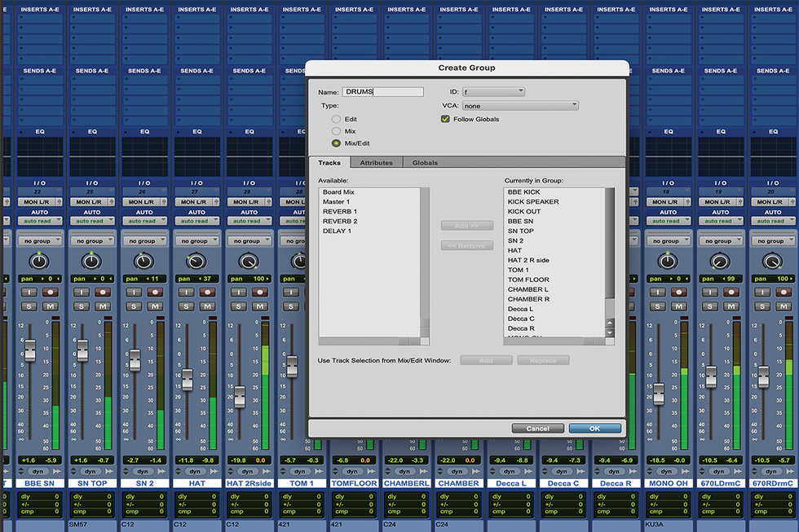Click the pan knob on BBE SN
Screen dimensions: 799x532
[39, 262]
